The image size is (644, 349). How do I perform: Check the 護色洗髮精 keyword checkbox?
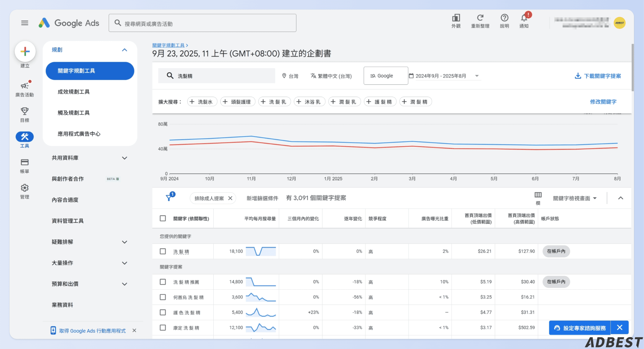[163, 312]
